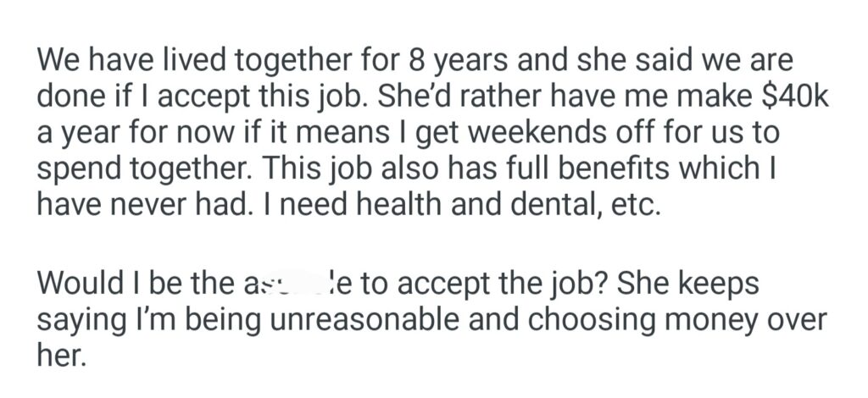Click the words "saying I'm being"
Image resolution: width=868 pixels, height=398 pixels.
pos(146,322)
